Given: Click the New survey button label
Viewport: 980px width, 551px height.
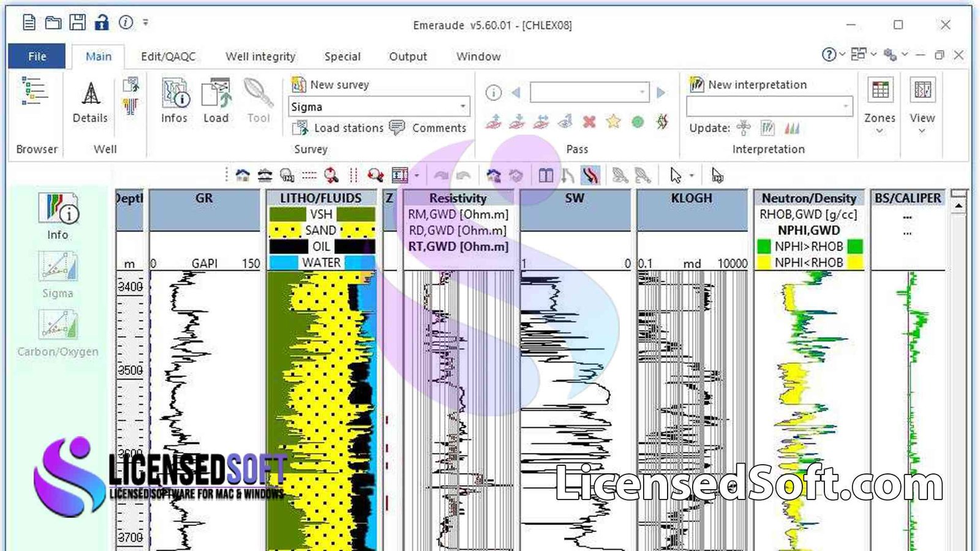Looking at the screenshot, I should [339, 84].
